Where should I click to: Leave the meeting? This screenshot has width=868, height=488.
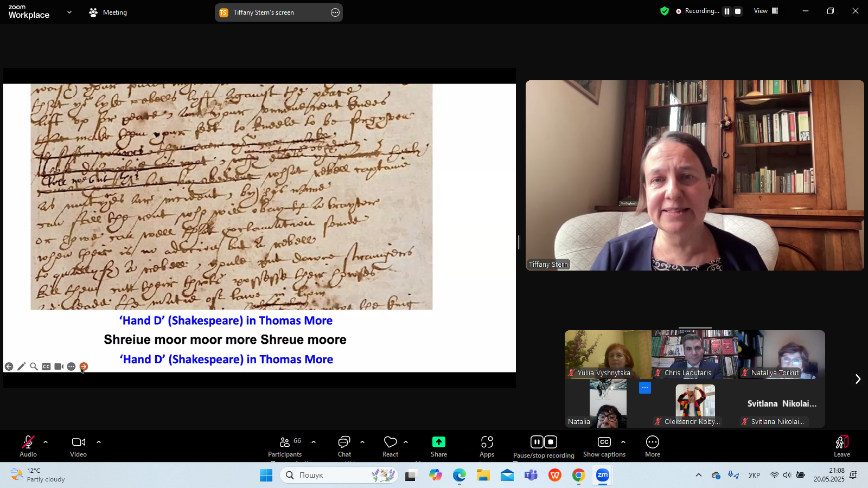(x=841, y=446)
